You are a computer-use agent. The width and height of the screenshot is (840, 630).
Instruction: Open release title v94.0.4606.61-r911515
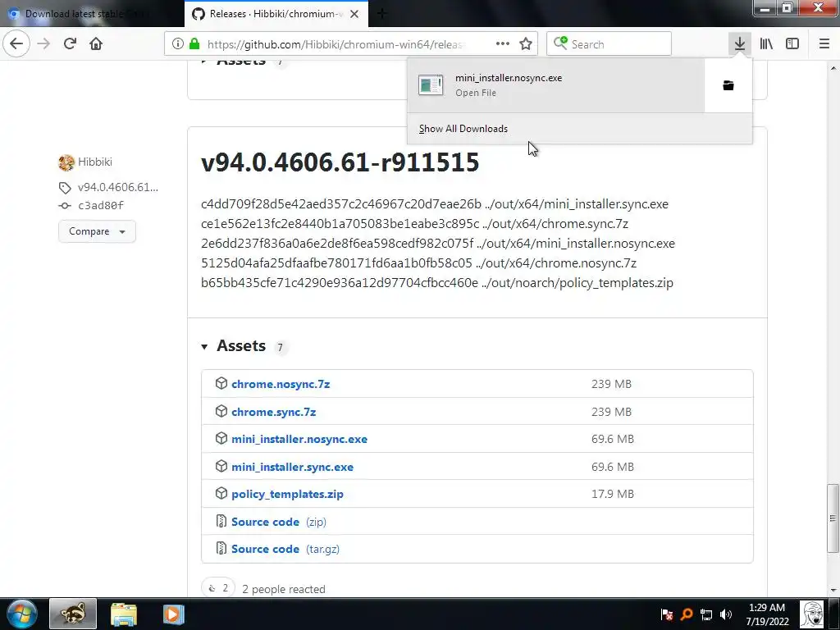pyautogui.click(x=340, y=162)
